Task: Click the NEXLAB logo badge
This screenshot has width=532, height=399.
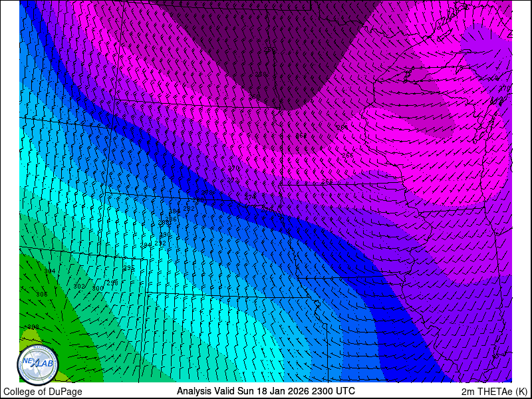Action: pos(38,364)
